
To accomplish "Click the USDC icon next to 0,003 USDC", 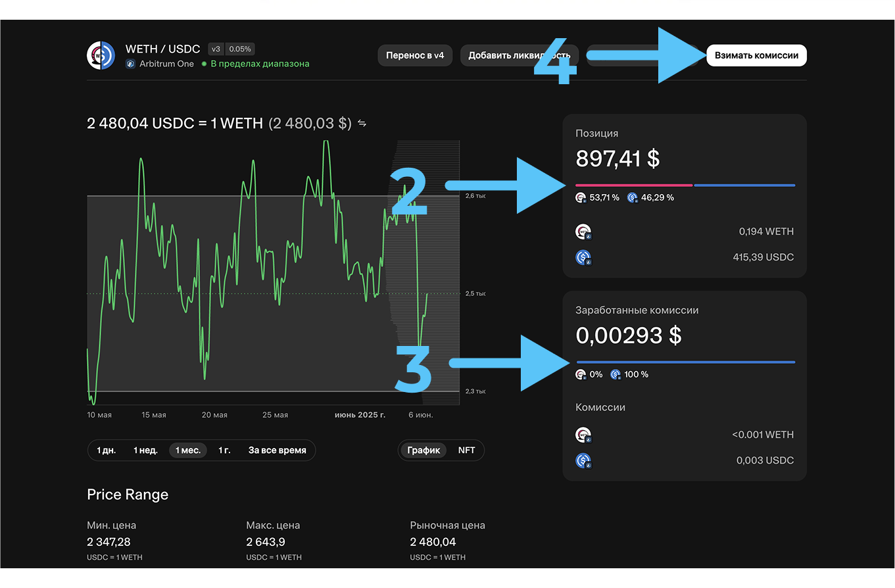I will pos(583,460).
